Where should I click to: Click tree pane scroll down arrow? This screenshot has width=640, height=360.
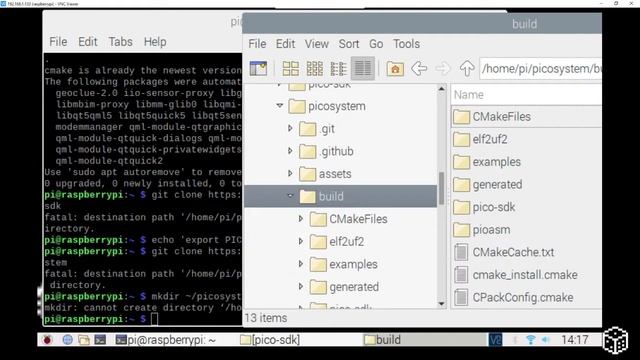441,304
